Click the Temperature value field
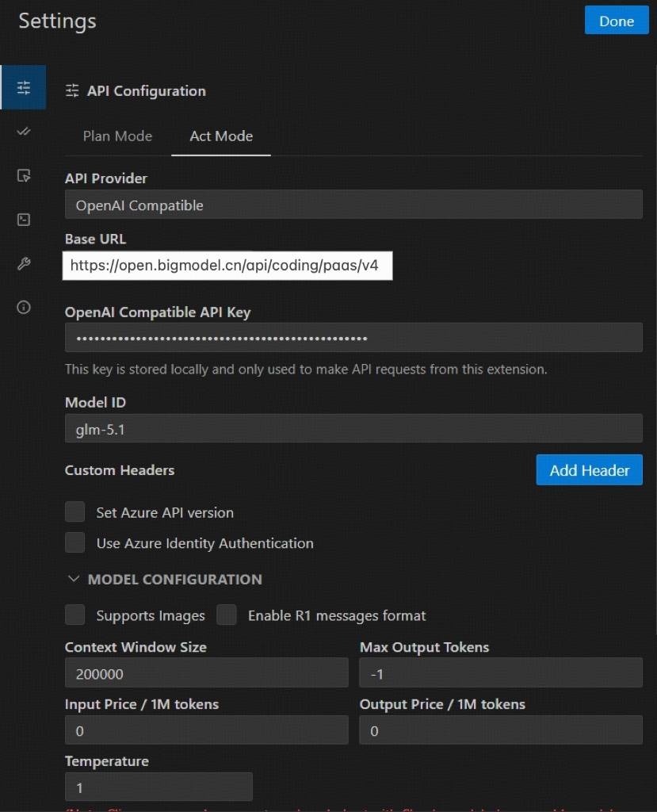This screenshot has width=657, height=812. [159, 787]
